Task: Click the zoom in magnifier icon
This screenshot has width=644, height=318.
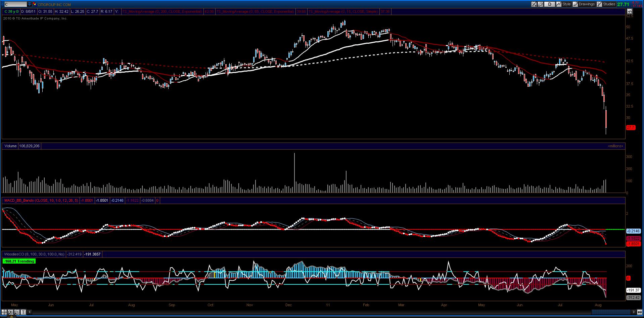Action: (x=10, y=312)
